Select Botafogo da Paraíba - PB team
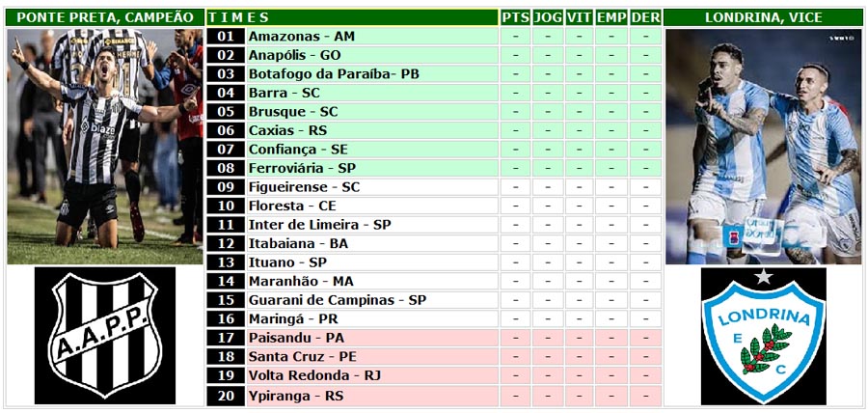Image resolution: width=868 pixels, height=413 pixels. (x=333, y=73)
